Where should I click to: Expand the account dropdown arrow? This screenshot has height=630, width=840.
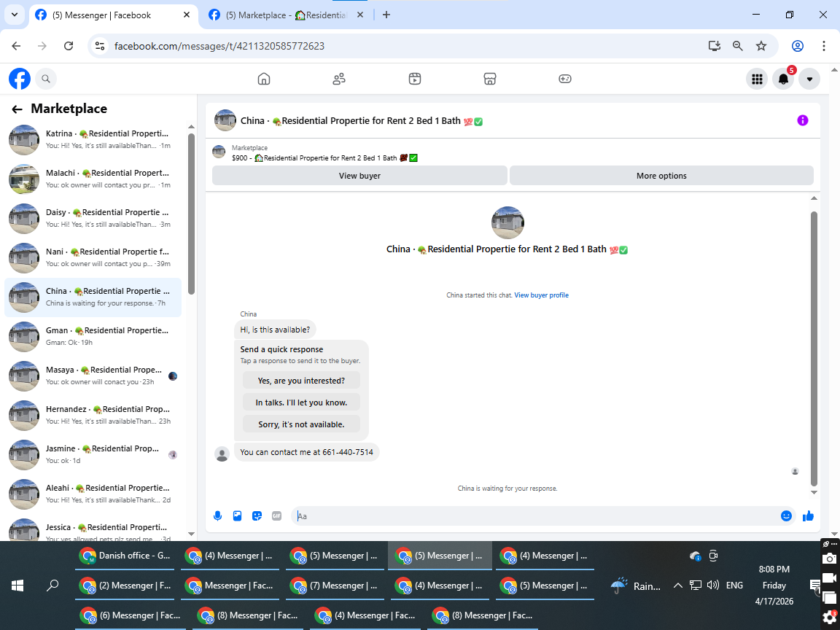(x=809, y=79)
